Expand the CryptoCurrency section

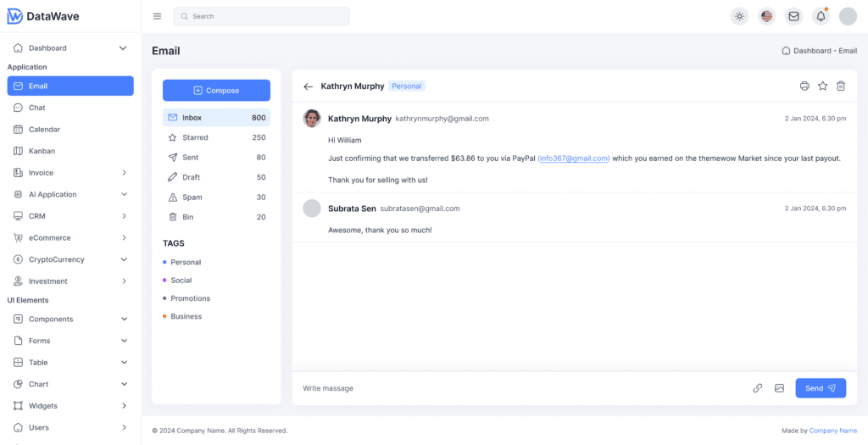tap(124, 259)
